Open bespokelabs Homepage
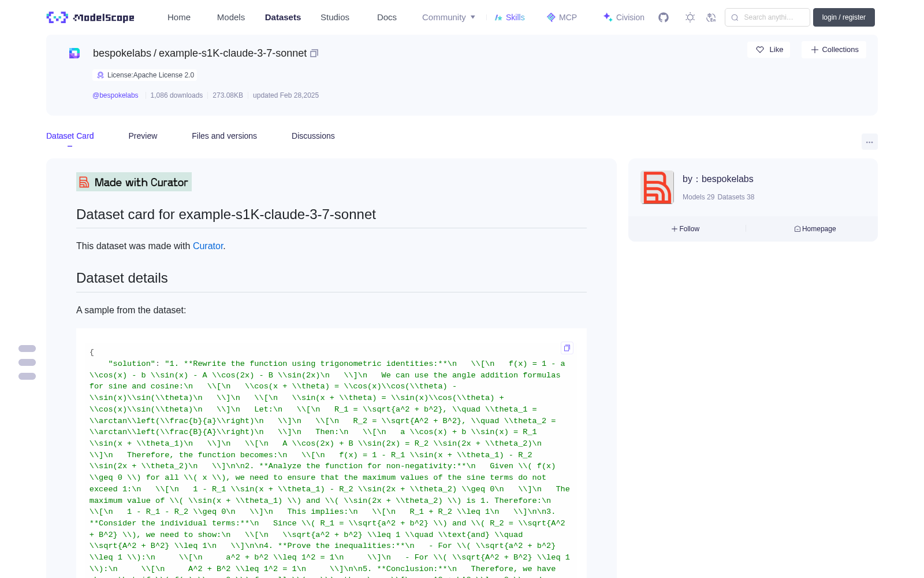 pyautogui.click(x=815, y=229)
